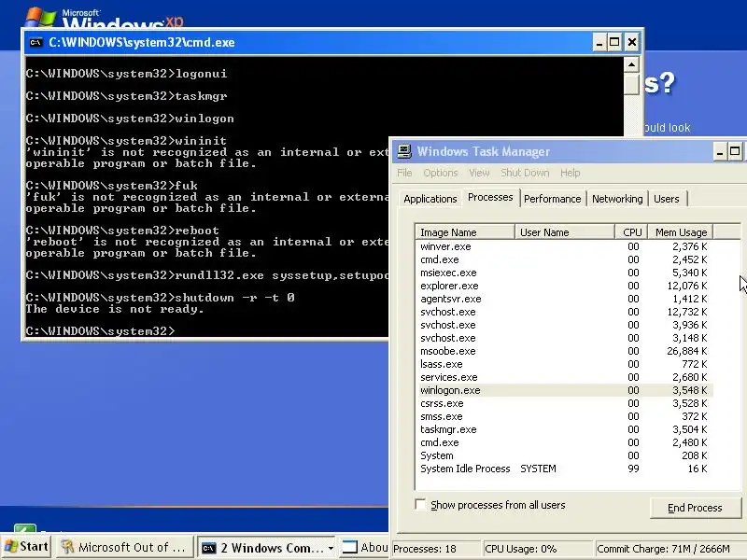Switch to the Processes tab
The height and width of the screenshot is (560, 747).
490,197
